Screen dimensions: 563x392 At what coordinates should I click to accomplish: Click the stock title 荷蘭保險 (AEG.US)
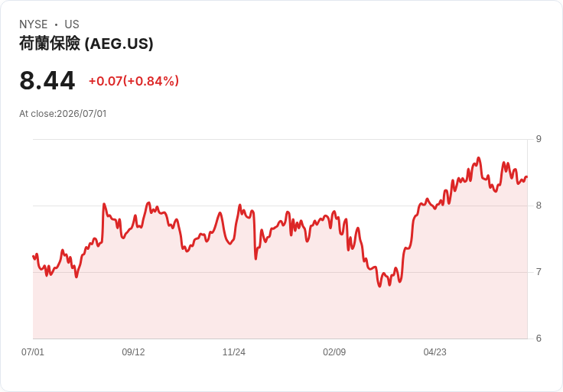point(86,44)
